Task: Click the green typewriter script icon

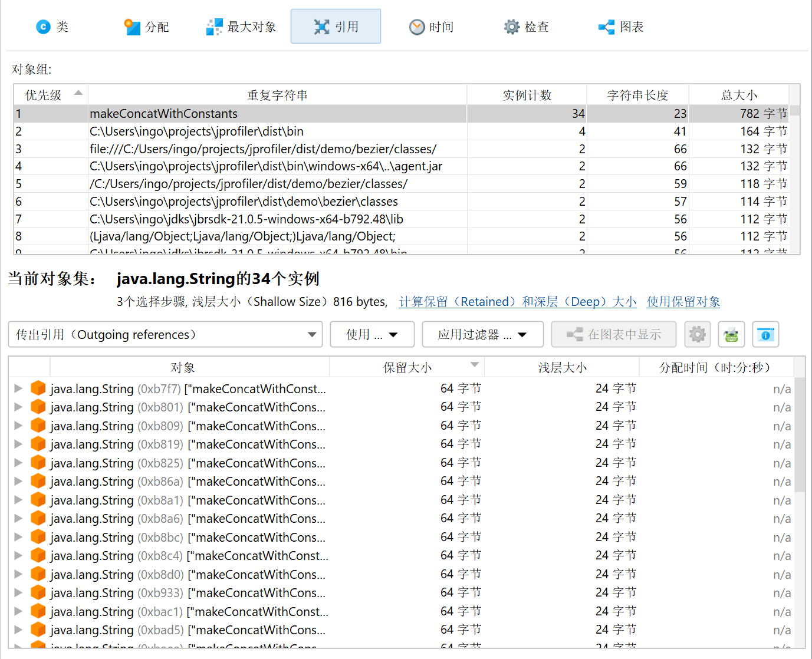Action: (731, 335)
